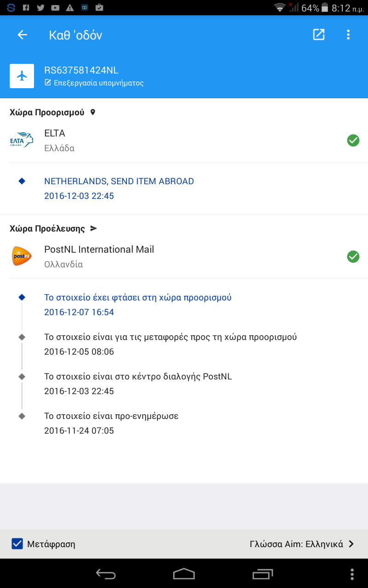The width and height of the screenshot is (368, 588).
Task: Uncheck the Μετάφραση translation checkbox
Action: coord(17,544)
